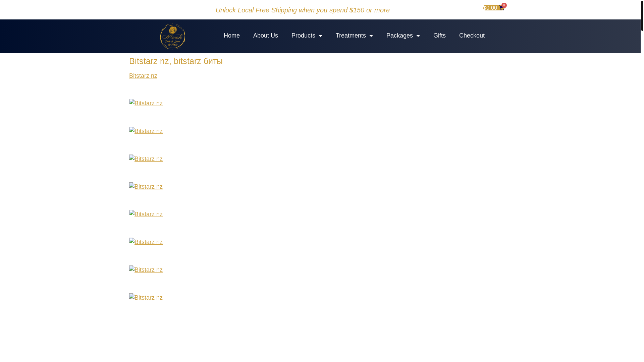Screen dimensions: 644x362
Task: Open the Products menu
Action: tap(303, 36)
